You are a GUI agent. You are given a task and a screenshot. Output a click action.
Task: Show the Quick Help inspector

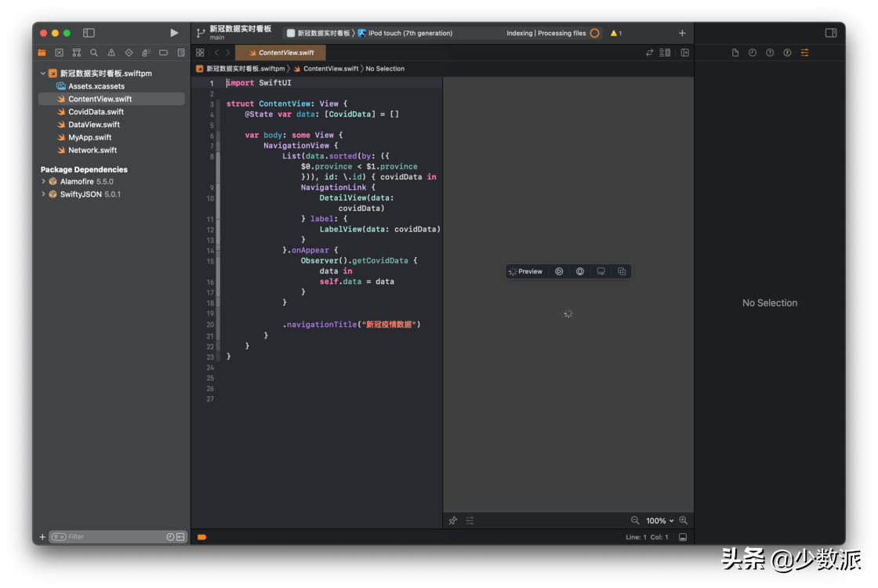tap(770, 53)
